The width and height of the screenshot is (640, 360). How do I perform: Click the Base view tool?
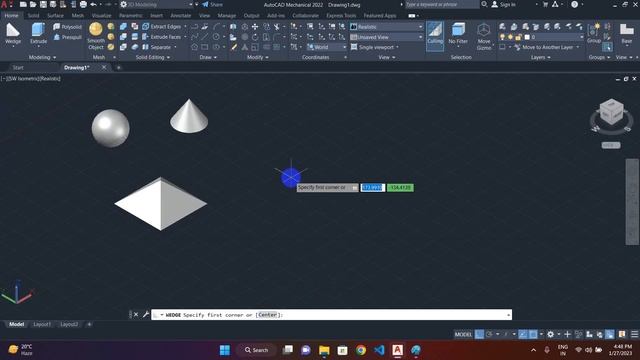point(627,34)
